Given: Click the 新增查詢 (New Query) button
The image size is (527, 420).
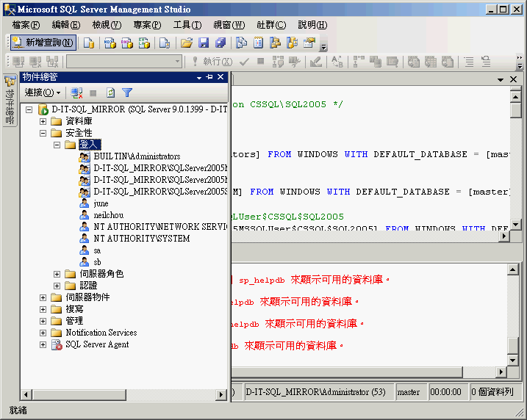Looking at the screenshot, I should click(43, 43).
